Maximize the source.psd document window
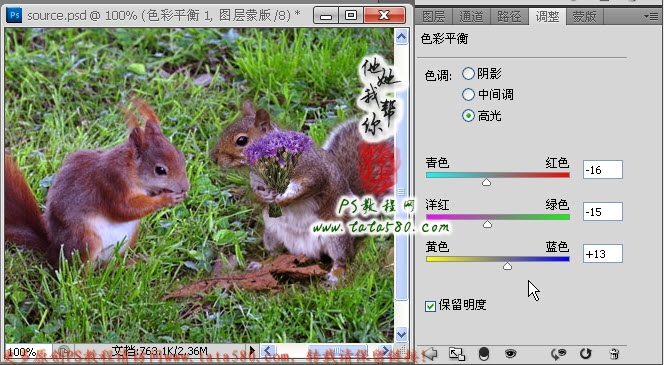This screenshot has height=365, width=664. (x=351, y=16)
